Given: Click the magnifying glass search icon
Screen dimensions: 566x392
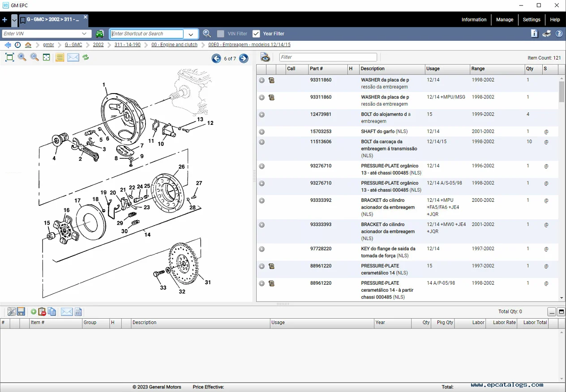Looking at the screenshot, I should tap(206, 34).
